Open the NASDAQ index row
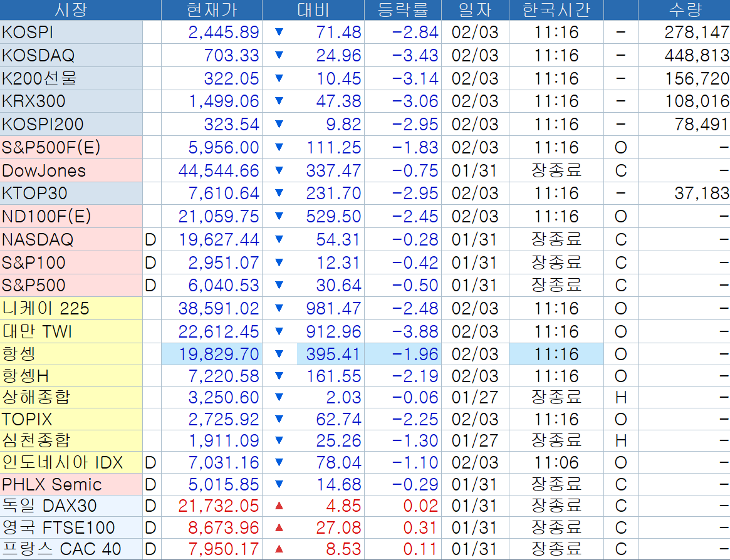The width and height of the screenshot is (730, 560). [x=38, y=239]
